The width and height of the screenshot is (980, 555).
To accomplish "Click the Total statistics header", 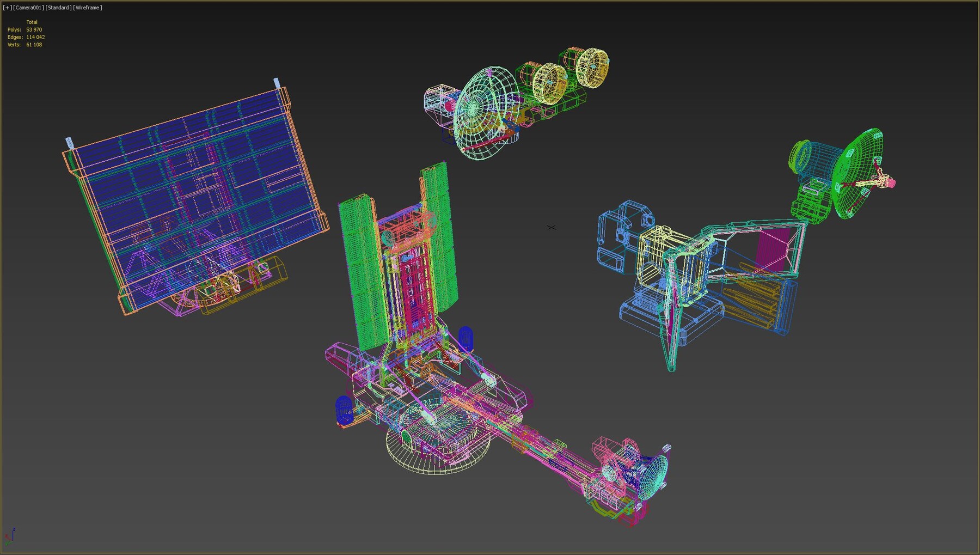I will pos(31,22).
